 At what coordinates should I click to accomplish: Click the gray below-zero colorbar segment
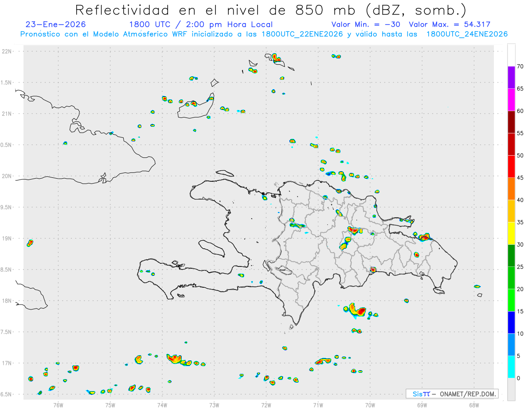tap(511, 389)
